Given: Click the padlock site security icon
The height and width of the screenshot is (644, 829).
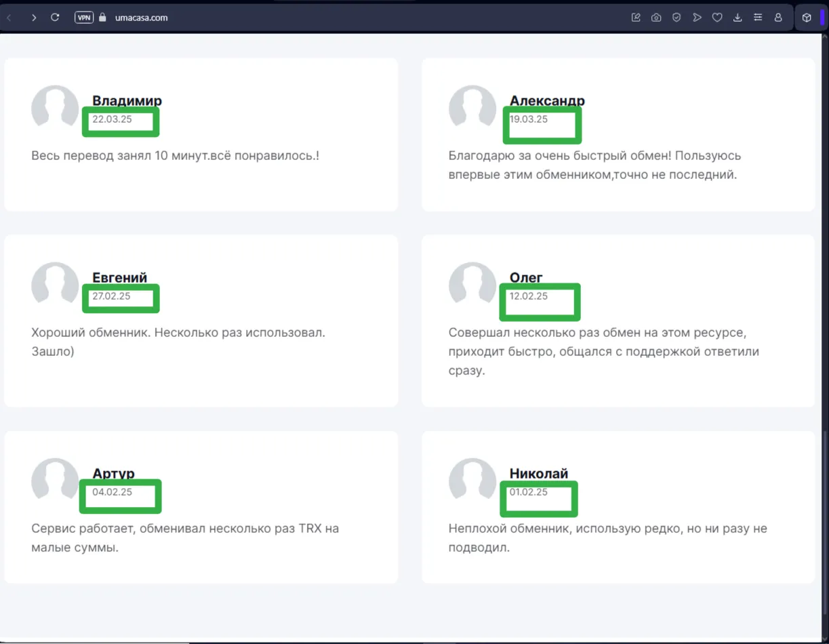Looking at the screenshot, I should click(103, 18).
